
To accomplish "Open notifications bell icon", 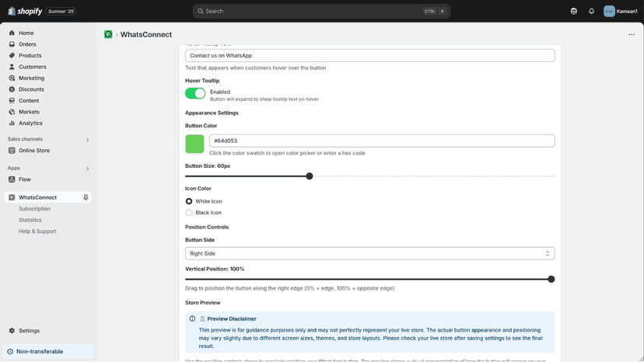I will [591, 11].
